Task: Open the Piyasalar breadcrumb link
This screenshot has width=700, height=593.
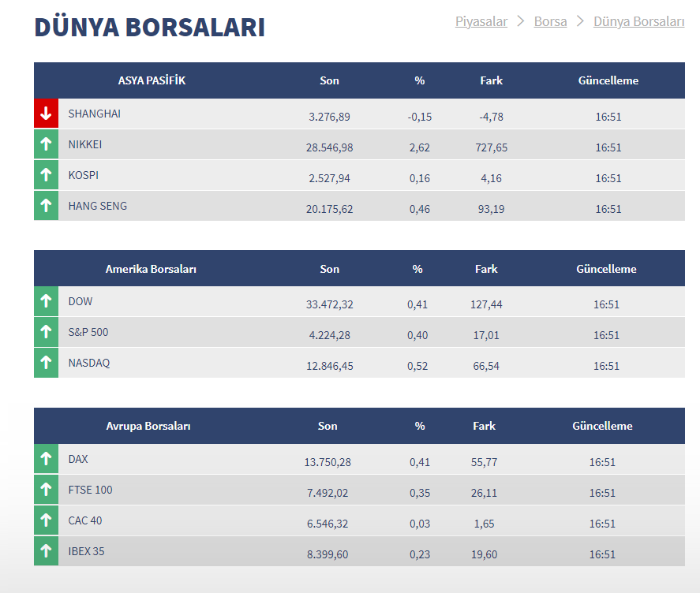Action: [x=481, y=21]
